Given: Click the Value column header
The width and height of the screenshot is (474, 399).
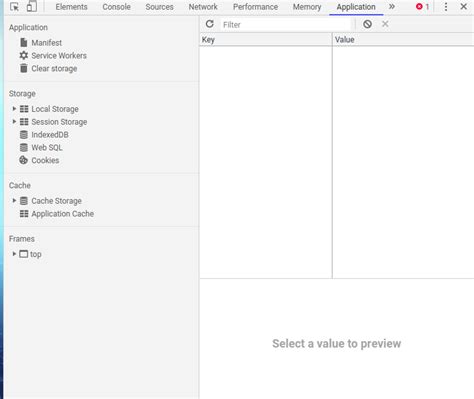Looking at the screenshot, I should point(403,40).
